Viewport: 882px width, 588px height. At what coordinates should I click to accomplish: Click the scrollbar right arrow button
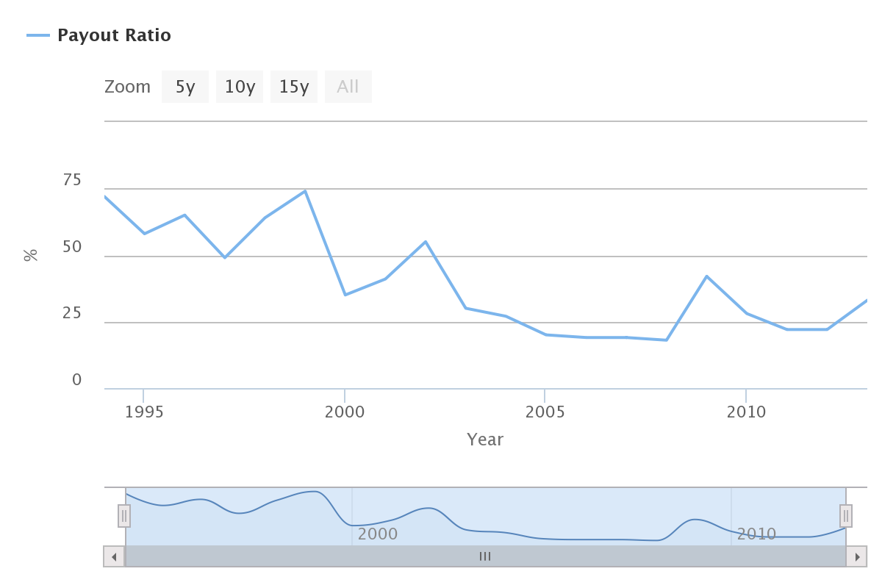857,556
